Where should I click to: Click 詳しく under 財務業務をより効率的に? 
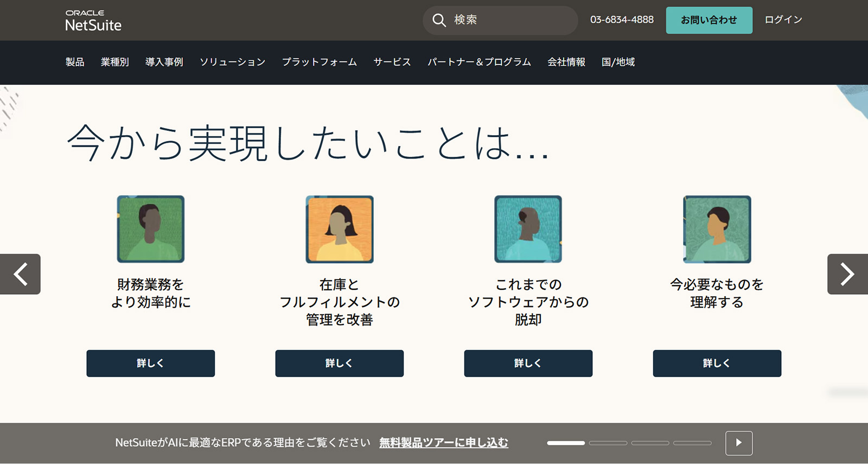pos(151,363)
